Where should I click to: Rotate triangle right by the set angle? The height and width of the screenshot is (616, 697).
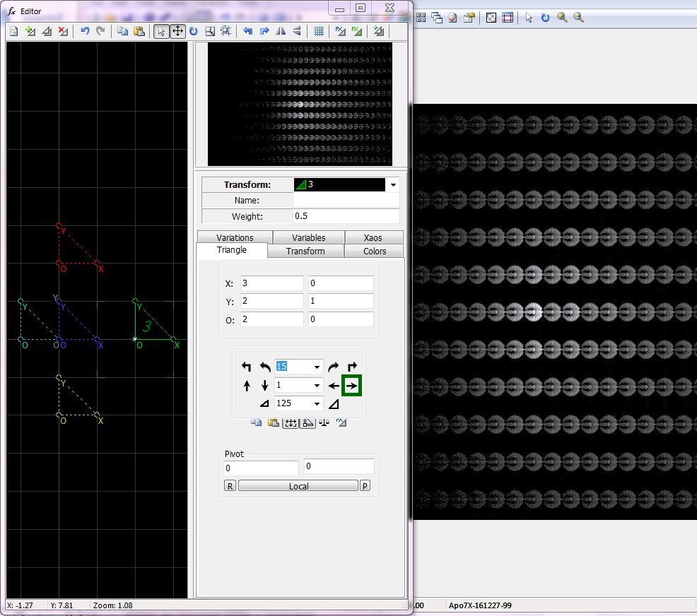(334, 367)
